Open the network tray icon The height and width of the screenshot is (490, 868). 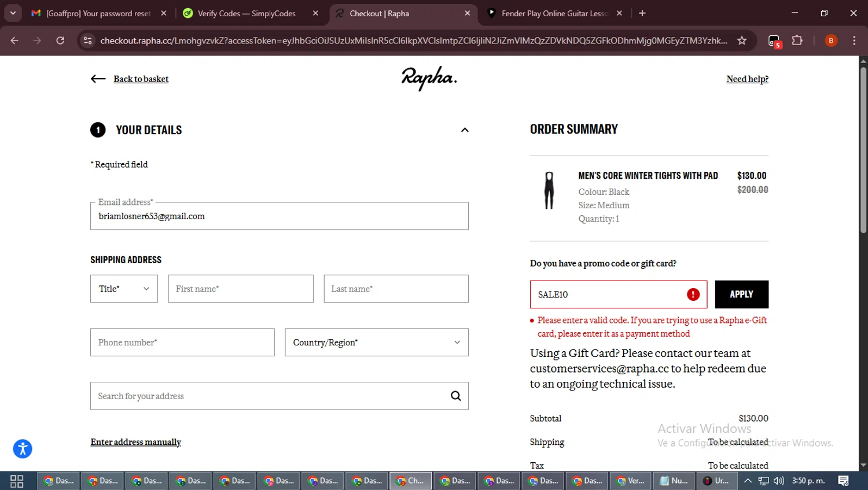764,481
